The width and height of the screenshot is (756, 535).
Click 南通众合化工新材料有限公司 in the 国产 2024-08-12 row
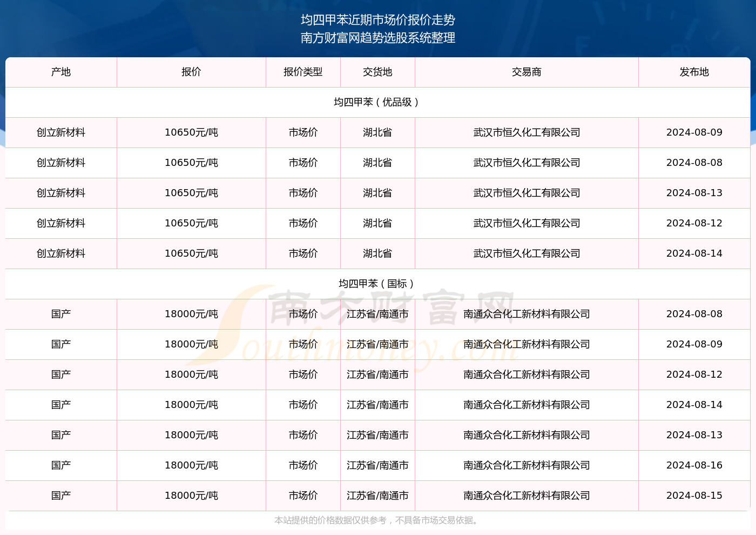coord(526,374)
